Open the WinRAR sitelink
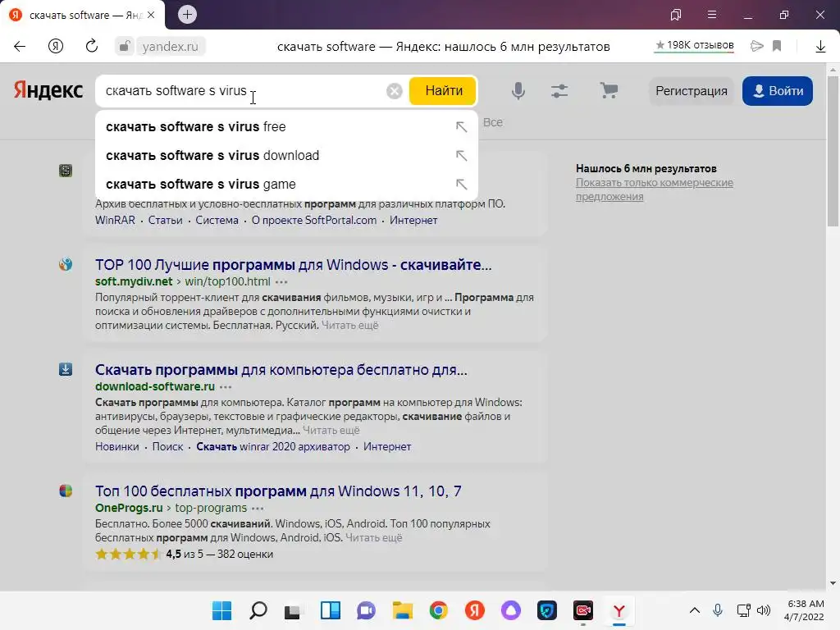840x630 pixels. tap(115, 220)
